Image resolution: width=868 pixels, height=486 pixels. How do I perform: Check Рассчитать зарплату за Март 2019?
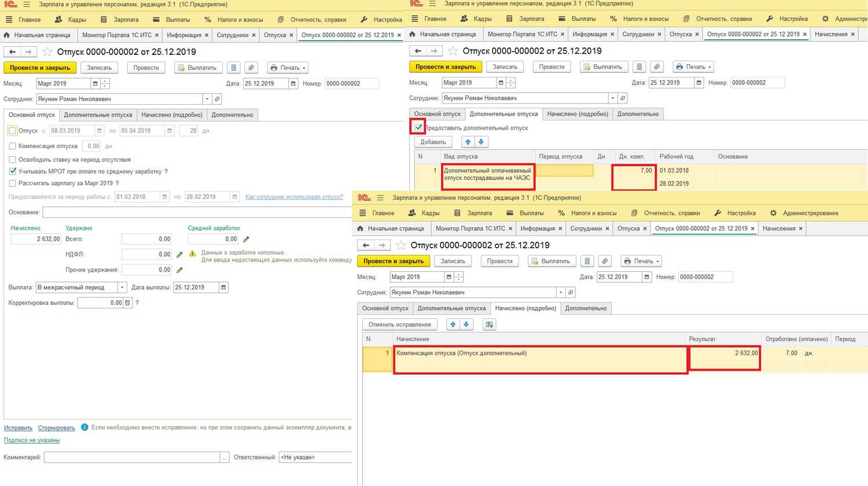coord(13,183)
